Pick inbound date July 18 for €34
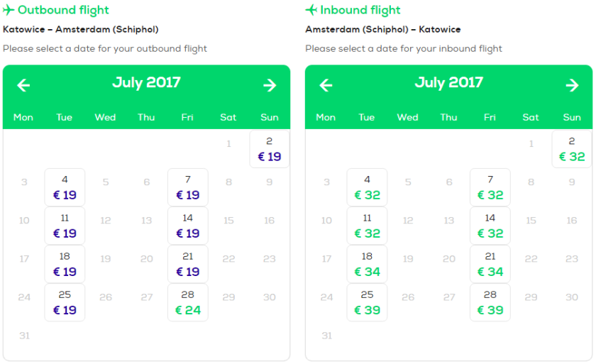The height and width of the screenshot is (364, 596). [367, 264]
